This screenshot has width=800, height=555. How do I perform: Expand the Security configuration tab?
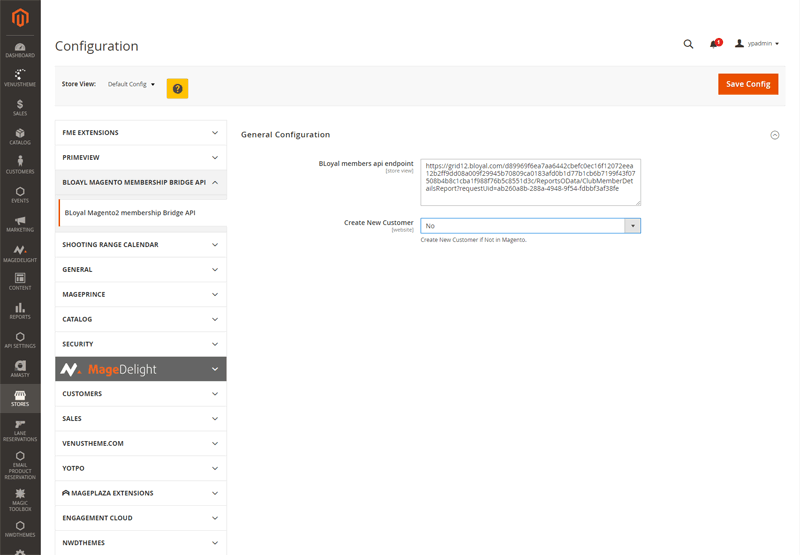pyautogui.click(x=140, y=344)
